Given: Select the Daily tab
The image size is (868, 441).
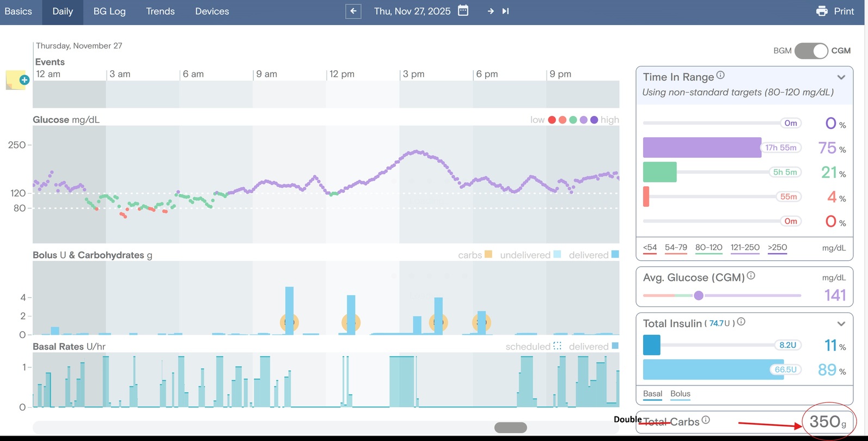Looking at the screenshot, I should tap(63, 11).
